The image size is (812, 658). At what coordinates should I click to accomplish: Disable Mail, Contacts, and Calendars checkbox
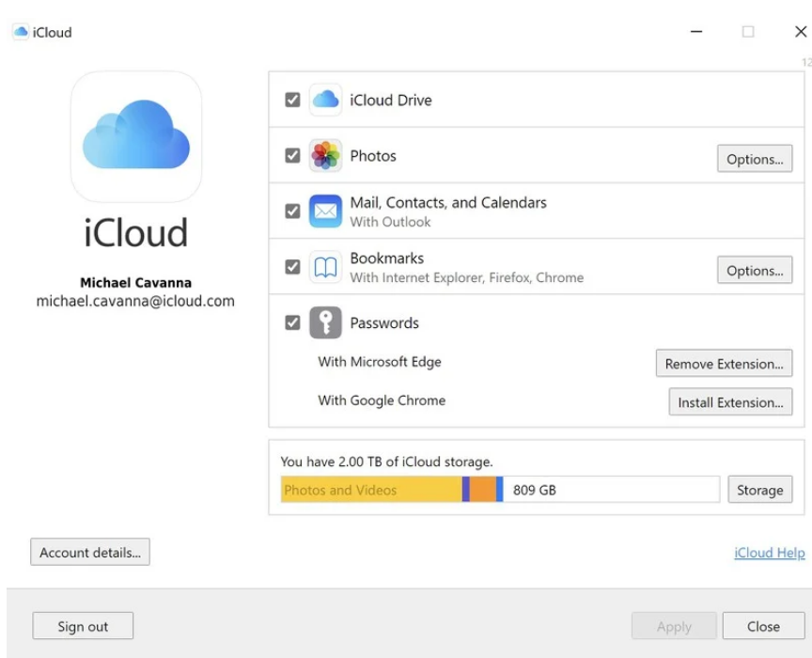click(x=292, y=211)
